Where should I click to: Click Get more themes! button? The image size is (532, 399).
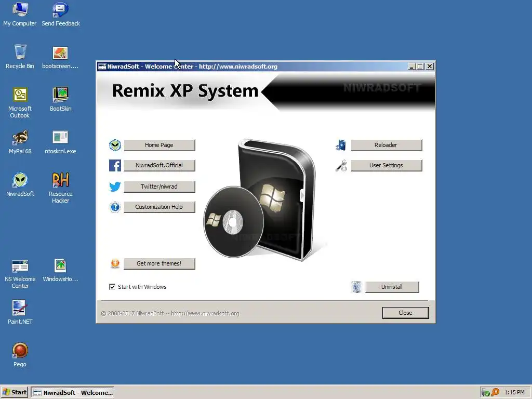pos(159,263)
